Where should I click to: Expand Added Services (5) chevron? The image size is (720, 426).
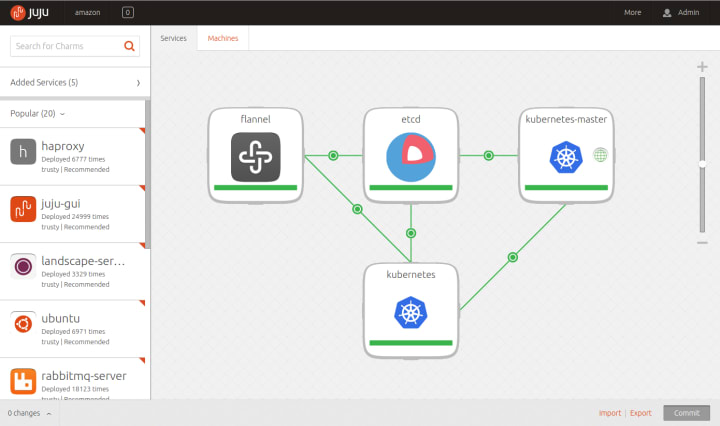(138, 83)
